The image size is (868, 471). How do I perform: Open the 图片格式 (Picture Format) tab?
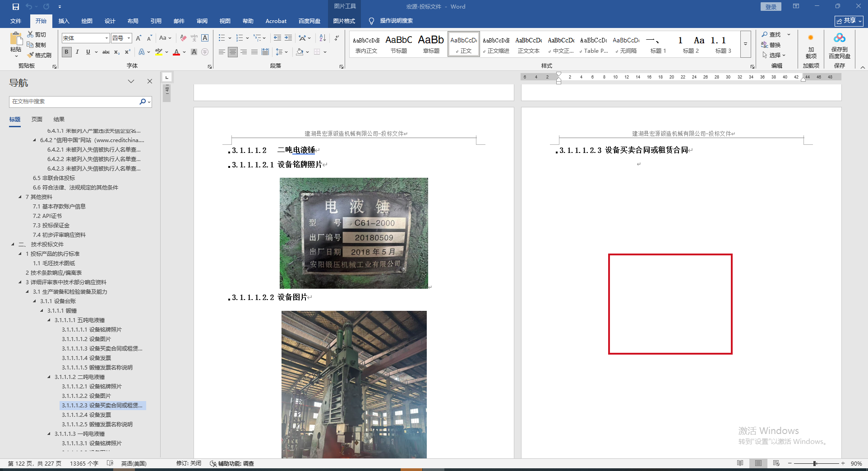pyautogui.click(x=344, y=21)
